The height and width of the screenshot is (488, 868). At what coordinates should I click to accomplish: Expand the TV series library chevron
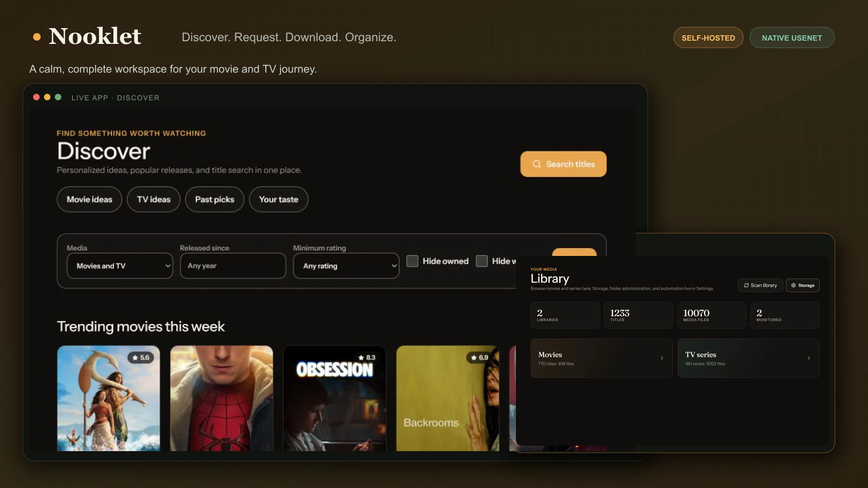(x=809, y=358)
